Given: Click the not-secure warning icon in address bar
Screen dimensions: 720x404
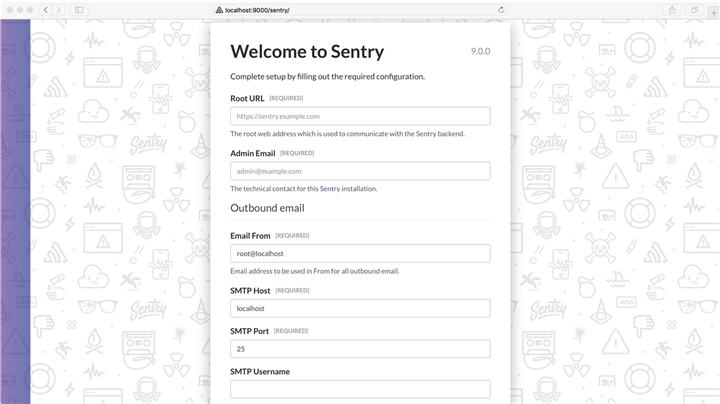Looking at the screenshot, I should [219, 10].
